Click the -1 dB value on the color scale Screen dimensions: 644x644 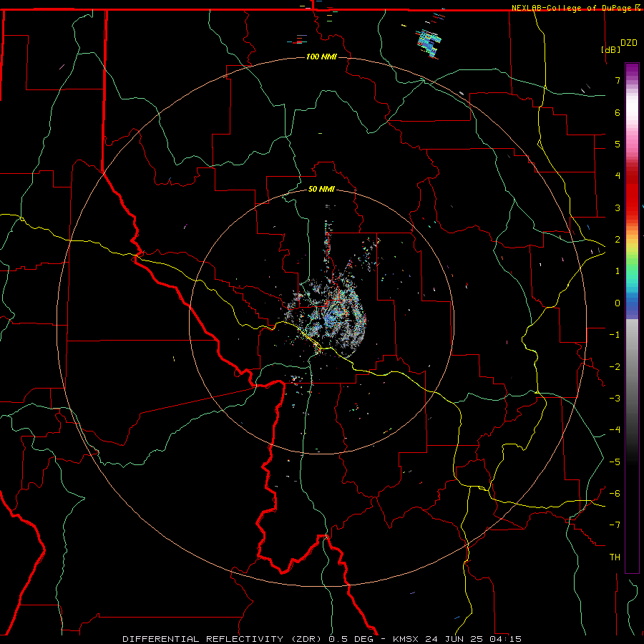click(615, 335)
